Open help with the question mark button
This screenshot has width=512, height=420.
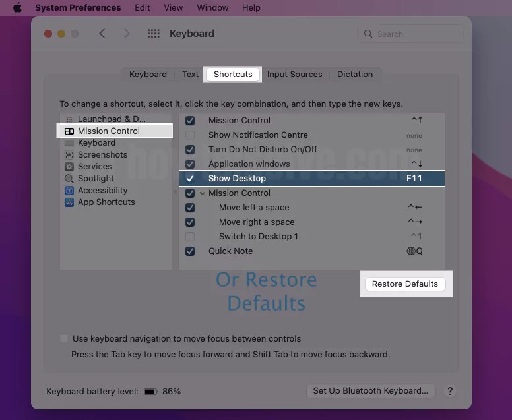pos(450,391)
